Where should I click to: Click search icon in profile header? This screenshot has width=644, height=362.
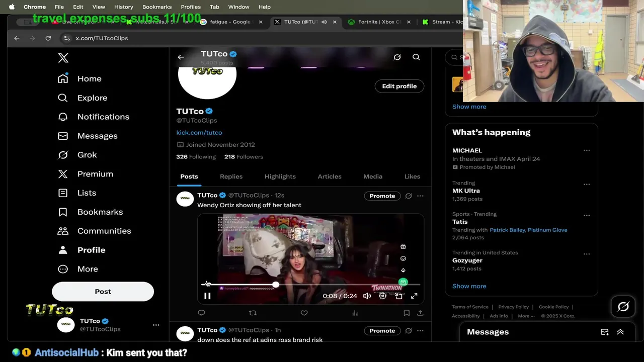click(x=416, y=57)
